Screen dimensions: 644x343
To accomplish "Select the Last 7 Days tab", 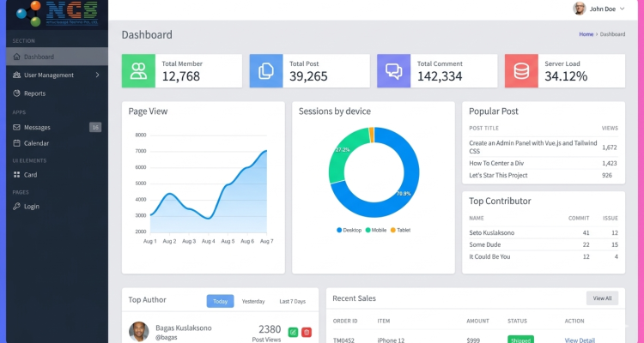I will pyautogui.click(x=293, y=301).
